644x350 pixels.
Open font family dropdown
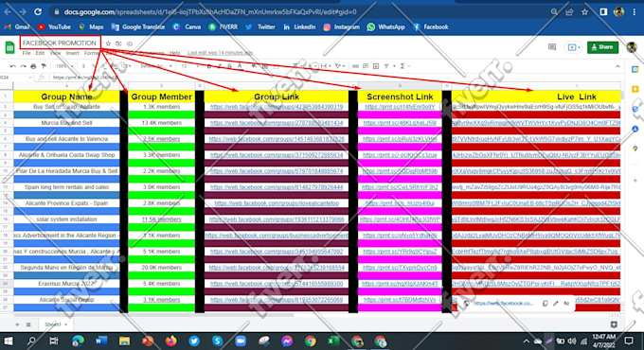tap(156, 66)
